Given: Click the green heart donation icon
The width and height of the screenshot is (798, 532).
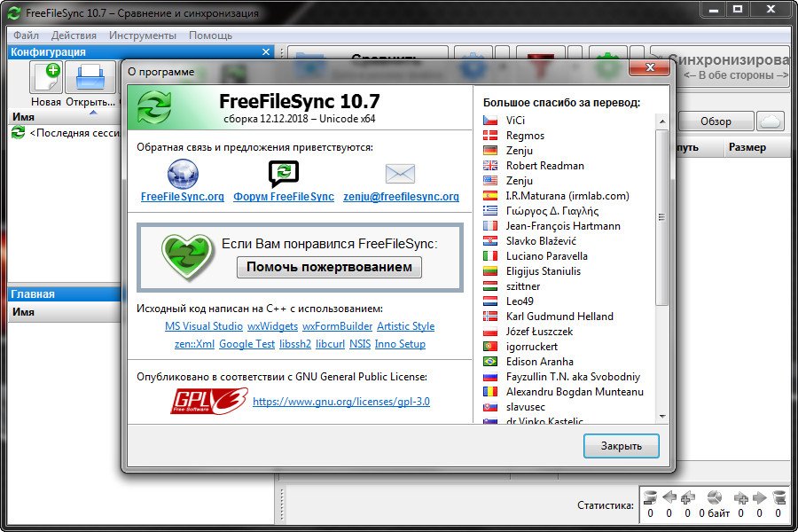Looking at the screenshot, I should pyautogui.click(x=187, y=258).
